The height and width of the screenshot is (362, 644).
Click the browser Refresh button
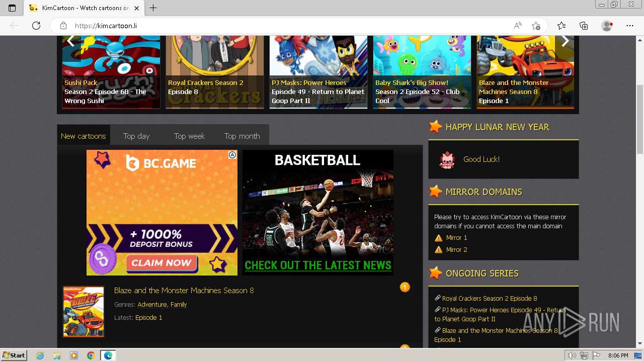coord(36,26)
